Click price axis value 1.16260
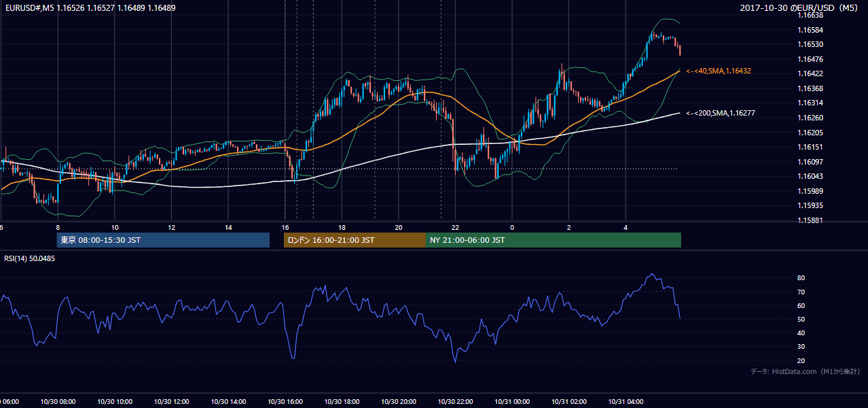 coord(811,118)
